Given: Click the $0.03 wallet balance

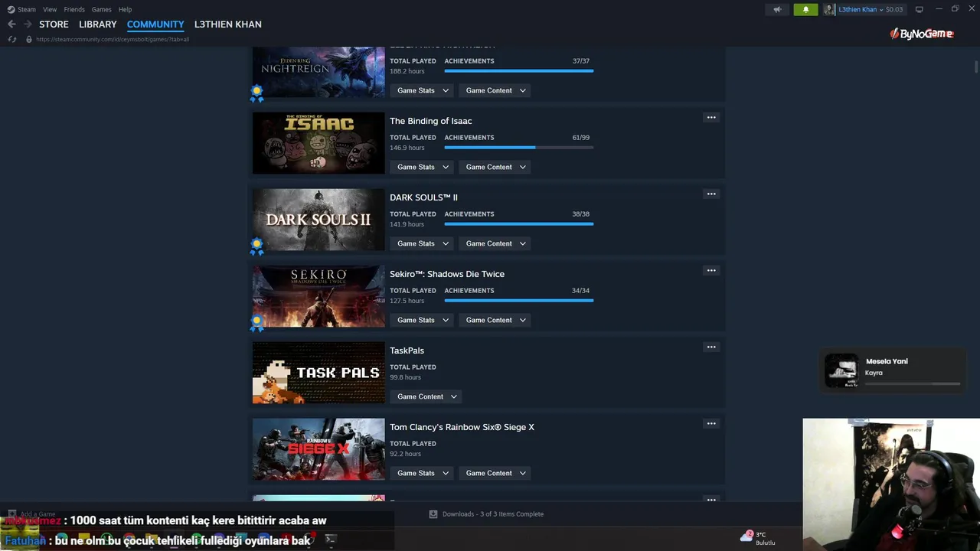Looking at the screenshot, I should pos(894,9).
